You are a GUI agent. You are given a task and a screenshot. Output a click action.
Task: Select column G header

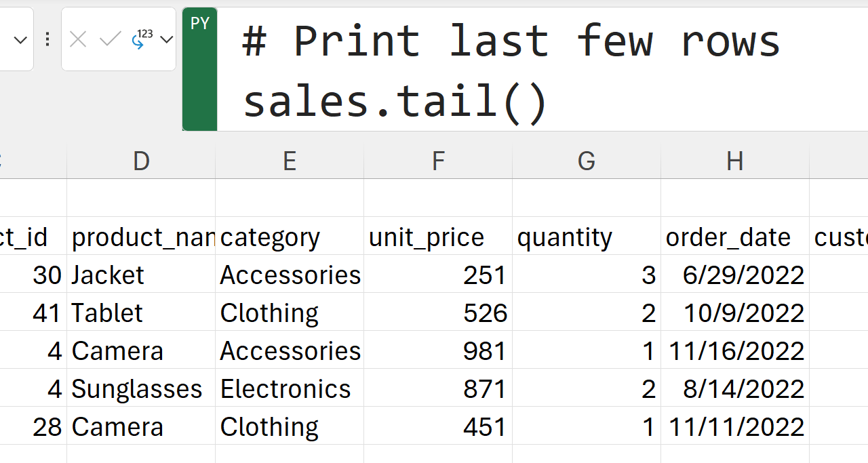point(587,161)
